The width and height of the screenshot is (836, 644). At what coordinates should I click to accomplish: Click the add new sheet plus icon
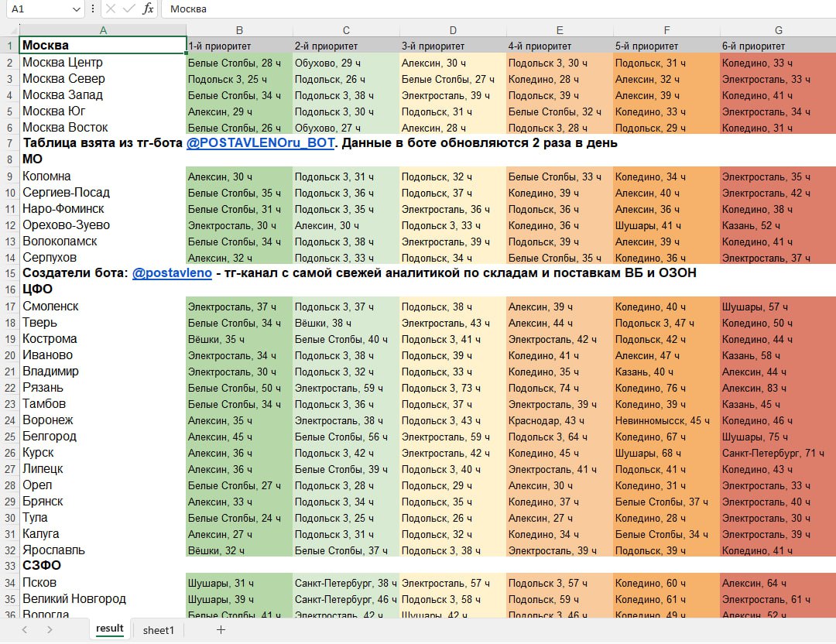(x=221, y=630)
